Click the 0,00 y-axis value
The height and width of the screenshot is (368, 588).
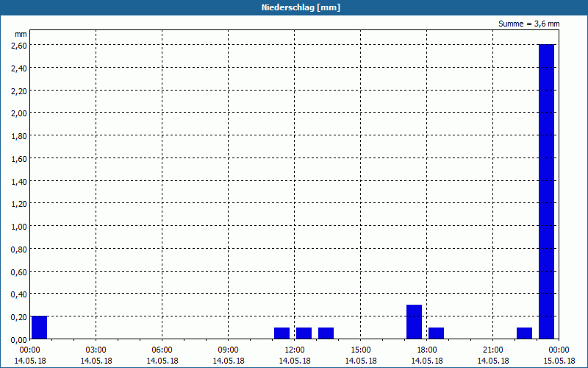click(x=21, y=339)
